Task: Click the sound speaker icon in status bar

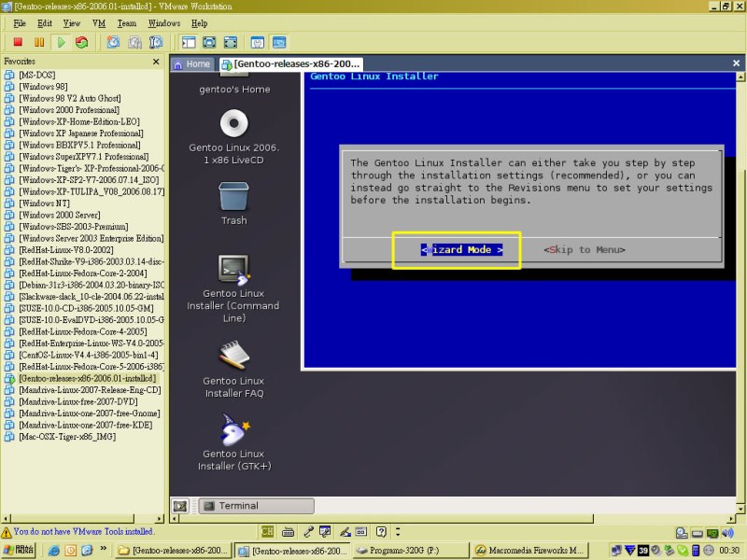Action: [727, 533]
